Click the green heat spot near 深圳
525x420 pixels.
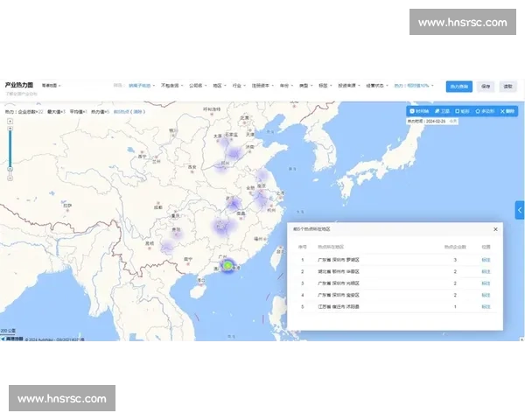227,266
